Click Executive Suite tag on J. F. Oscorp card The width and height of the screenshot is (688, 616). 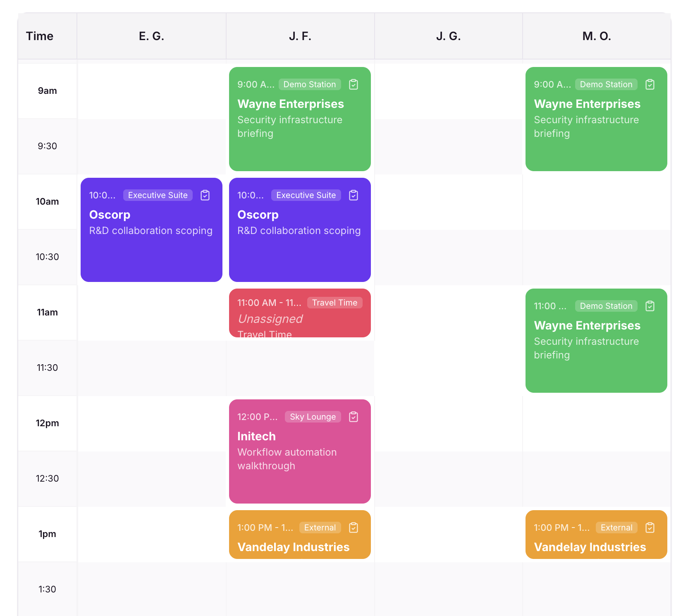pos(306,195)
